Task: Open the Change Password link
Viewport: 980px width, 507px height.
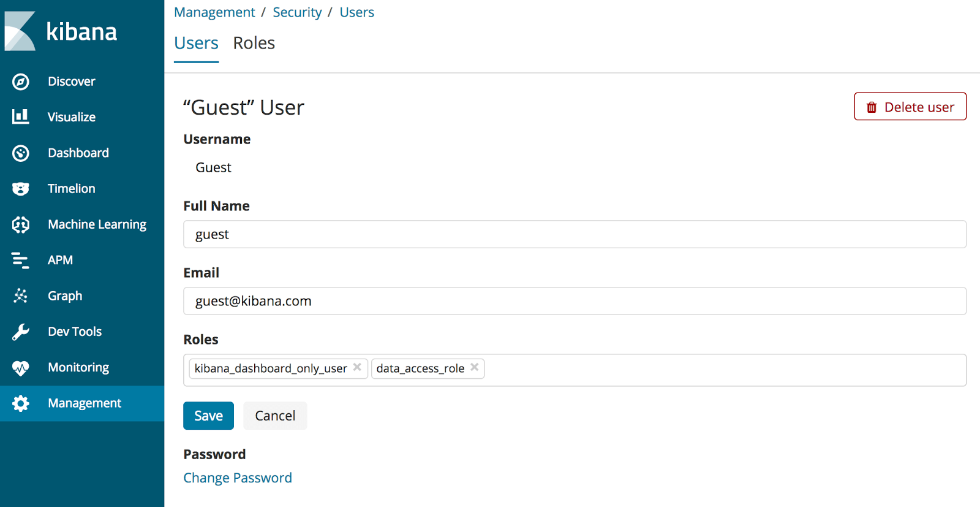Action: click(238, 478)
